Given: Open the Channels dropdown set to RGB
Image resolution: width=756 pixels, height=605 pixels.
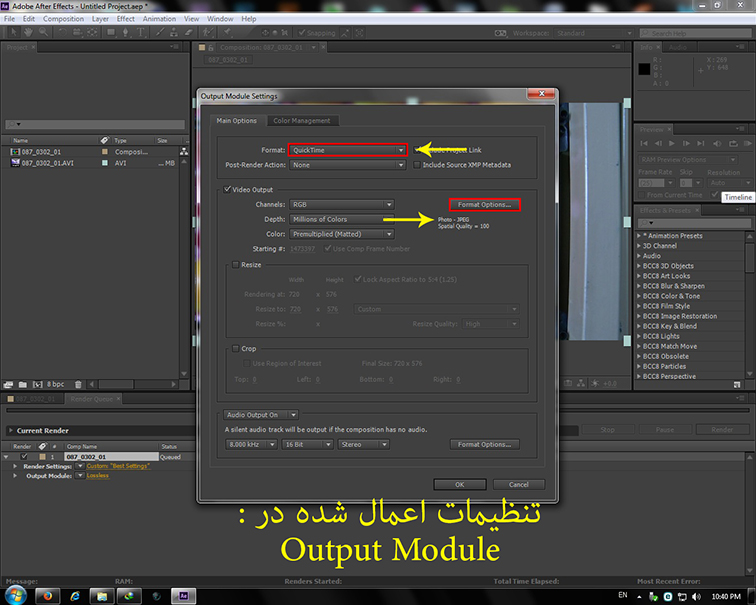Looking at the screenshot, I should (342, 204).
